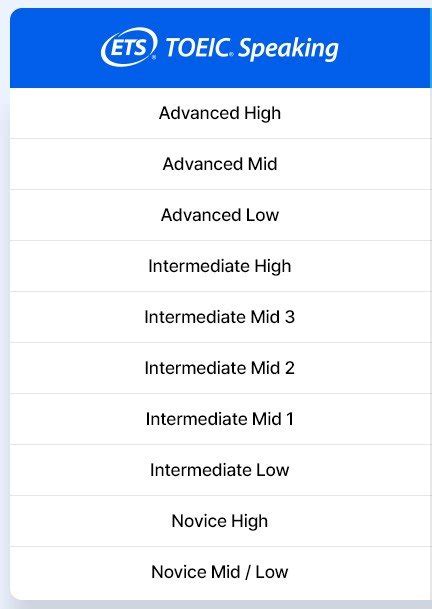Select the Advanced High row
This screenshot has width=432, height=609.
[x=221, y=113]
